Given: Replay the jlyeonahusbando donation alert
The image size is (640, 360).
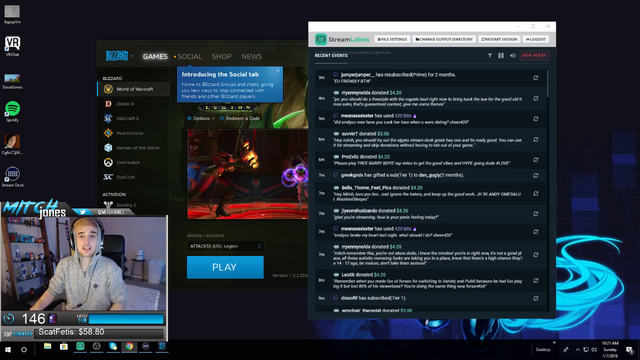Looking at the screenshot, I should pos(536,214).
